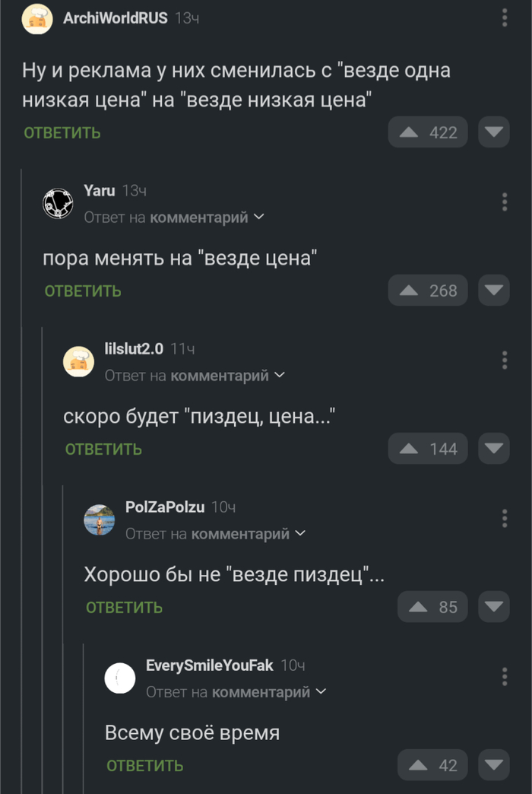Open the three-dot menu on ArchiWorldRUS comment

point(505,17)
